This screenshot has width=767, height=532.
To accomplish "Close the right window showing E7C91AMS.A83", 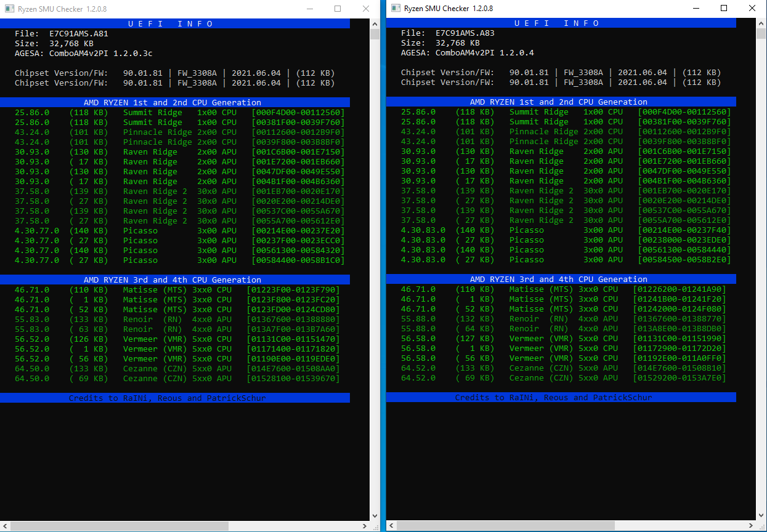I will click(752, 9).
